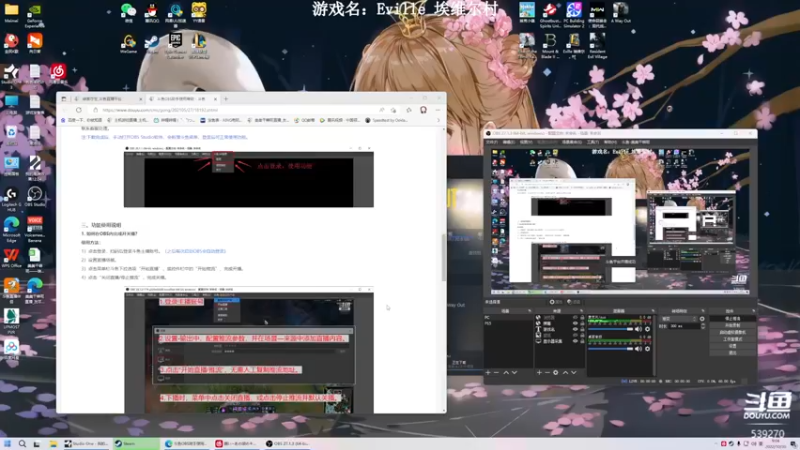The width and height of the screenshot is (800, 450).
Task: Open the League of Legends desktop icon
Action: [198, 45]
